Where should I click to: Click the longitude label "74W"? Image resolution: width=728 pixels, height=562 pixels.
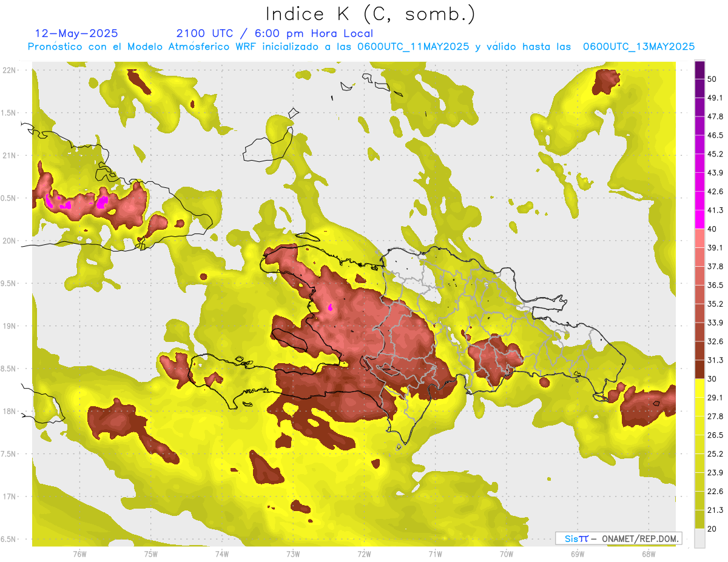click(222, 554)
